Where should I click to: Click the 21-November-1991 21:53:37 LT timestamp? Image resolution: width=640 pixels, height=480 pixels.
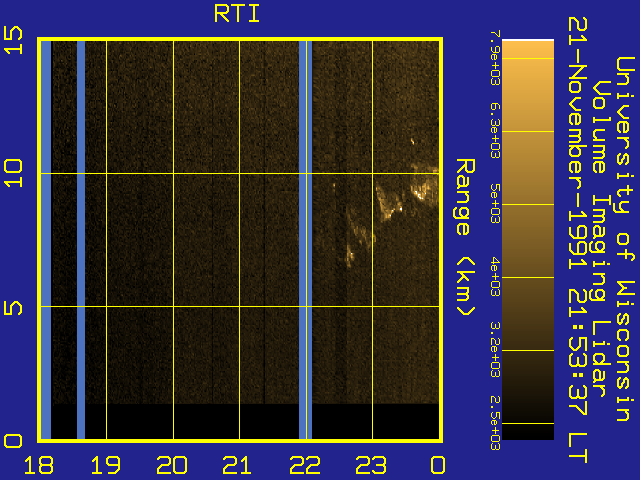click(x=578, y=240)
